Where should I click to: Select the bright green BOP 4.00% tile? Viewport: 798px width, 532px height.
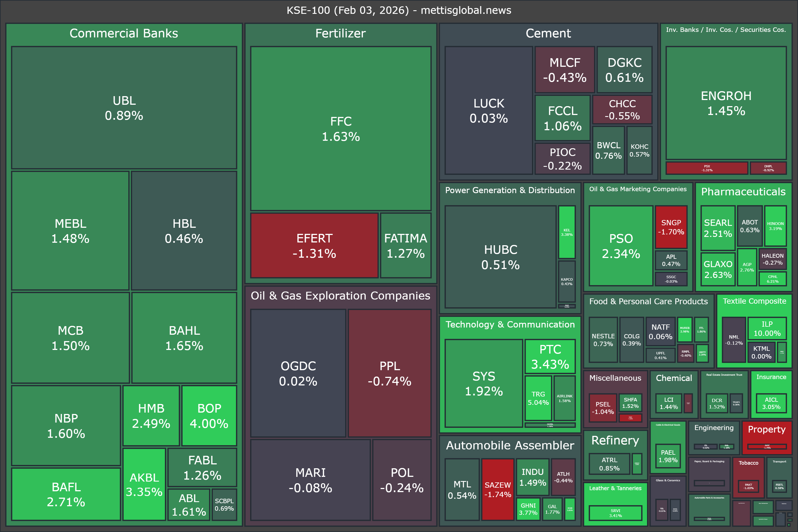pos(209,416)
